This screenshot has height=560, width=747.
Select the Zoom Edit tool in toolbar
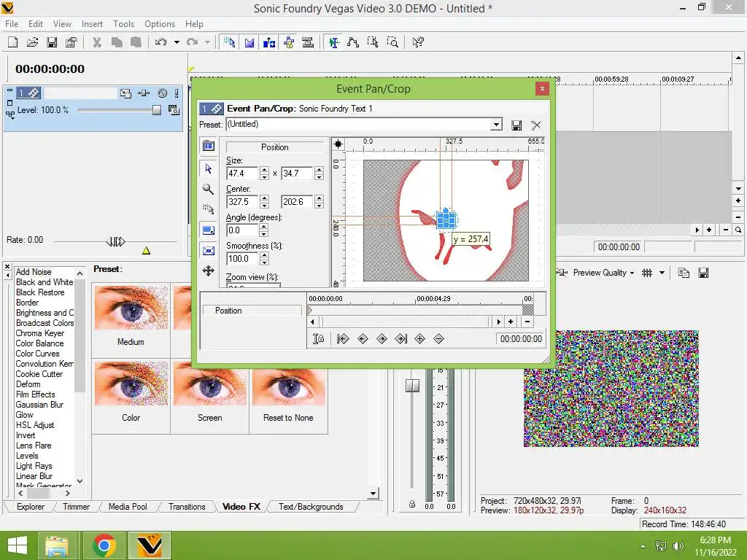[x=392, y=42]
